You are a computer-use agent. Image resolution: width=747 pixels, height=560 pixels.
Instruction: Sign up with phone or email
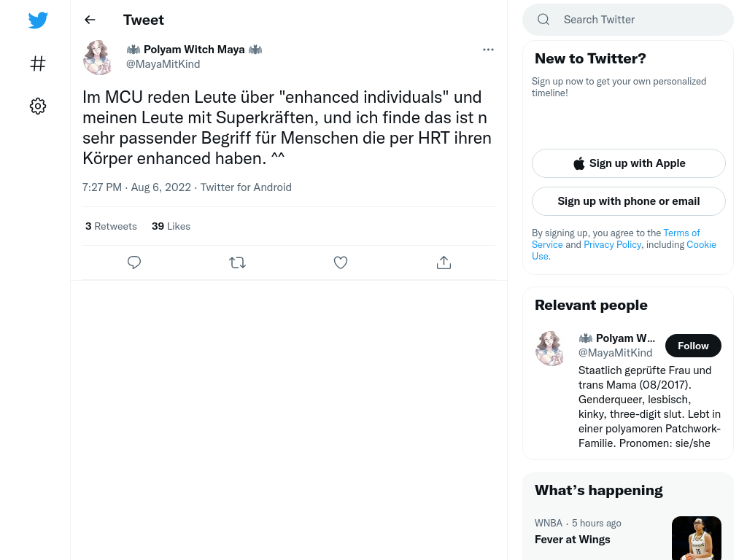pyautogui.click(x=628, y=201)
